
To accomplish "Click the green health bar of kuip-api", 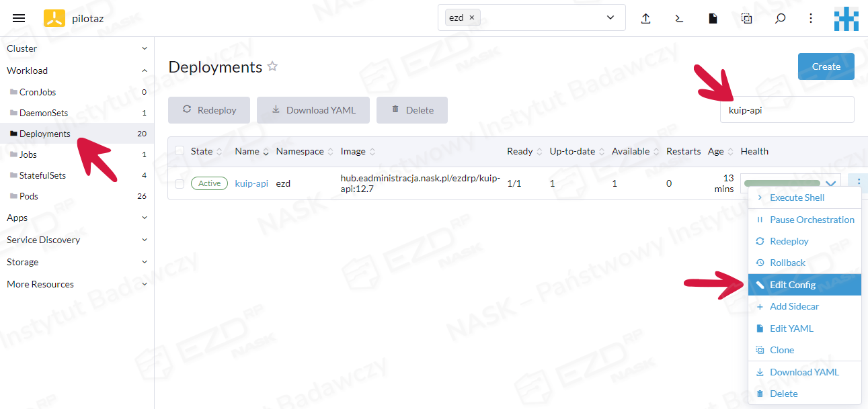I will pos(781,183).
